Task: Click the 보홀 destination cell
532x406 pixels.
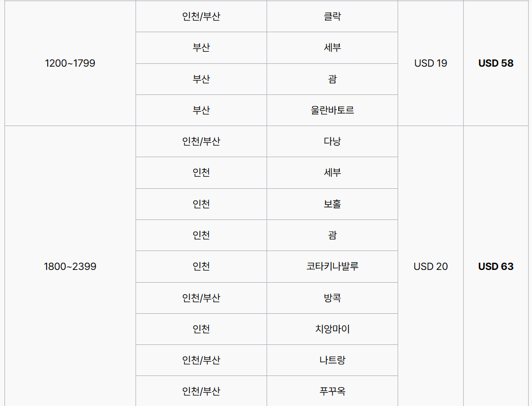Action: (x=332, y=204)
